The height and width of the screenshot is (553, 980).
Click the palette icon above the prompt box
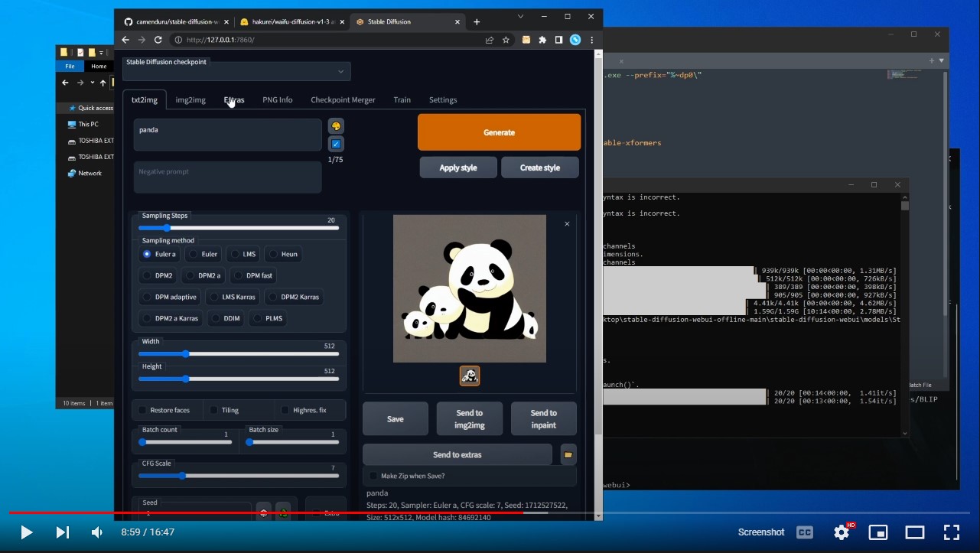click(336, 125)
